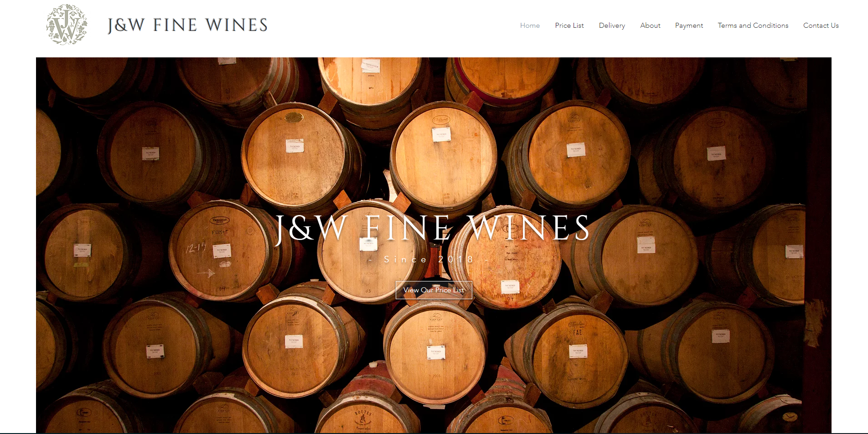Click Contact Us in the navigation

[x=821, y=26]
